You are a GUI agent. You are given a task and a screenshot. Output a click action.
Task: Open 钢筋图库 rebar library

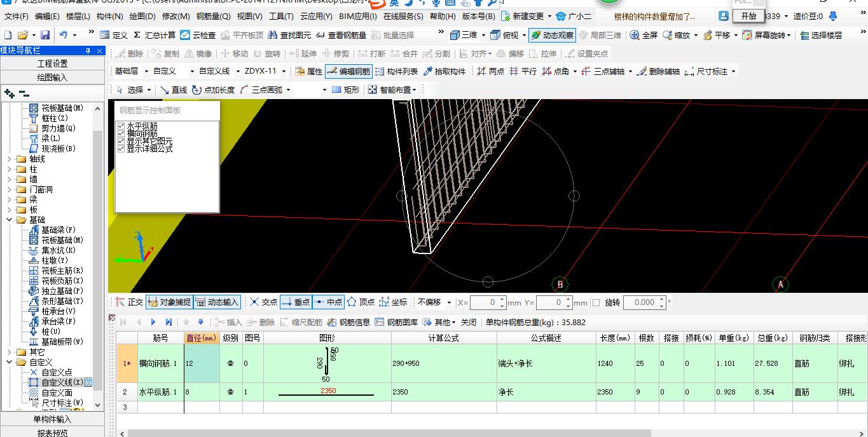pos(397,322)
